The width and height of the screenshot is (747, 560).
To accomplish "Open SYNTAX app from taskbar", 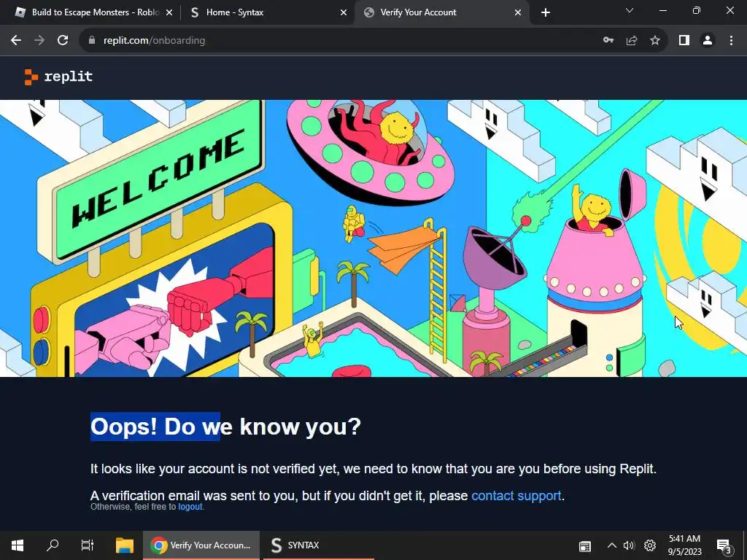I will (x=318, y=545).
